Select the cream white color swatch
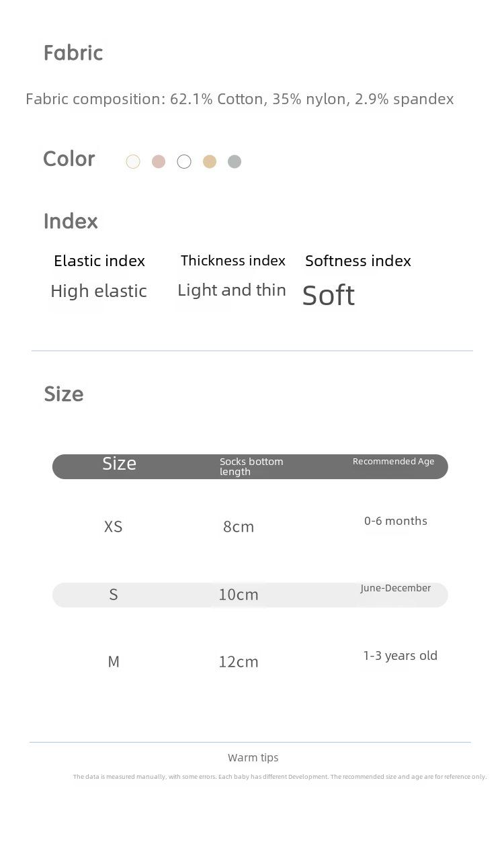 [133, 161]
